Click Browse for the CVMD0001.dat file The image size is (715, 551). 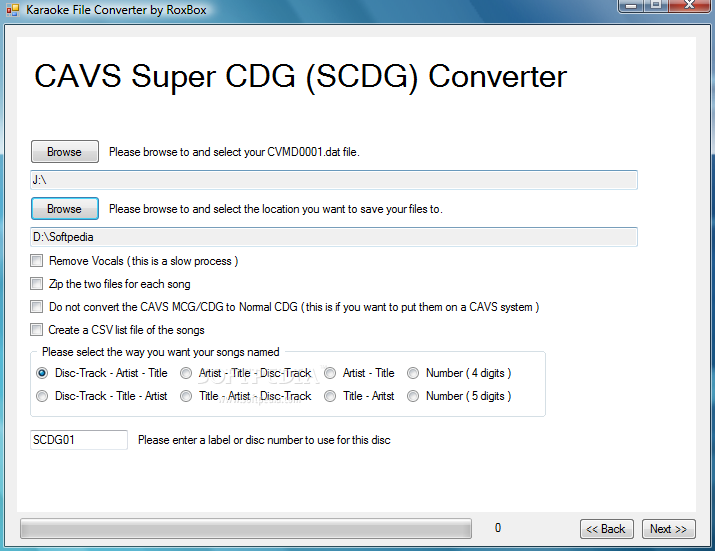coord(65,151)
